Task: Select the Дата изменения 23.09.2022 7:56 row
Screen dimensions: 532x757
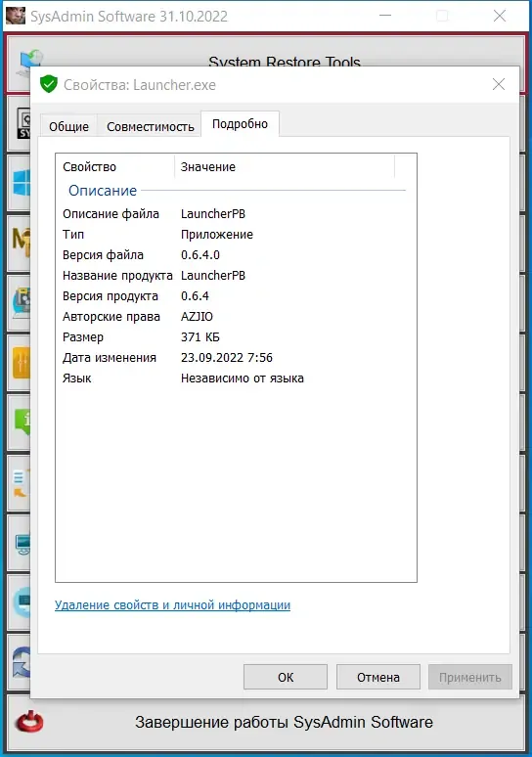Action: [234, 358]
